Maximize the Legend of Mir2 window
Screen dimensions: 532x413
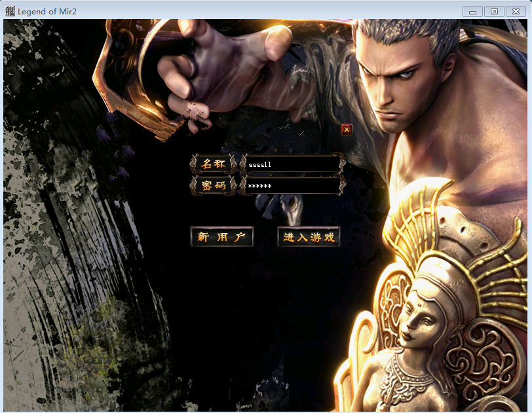click(494, 12)
